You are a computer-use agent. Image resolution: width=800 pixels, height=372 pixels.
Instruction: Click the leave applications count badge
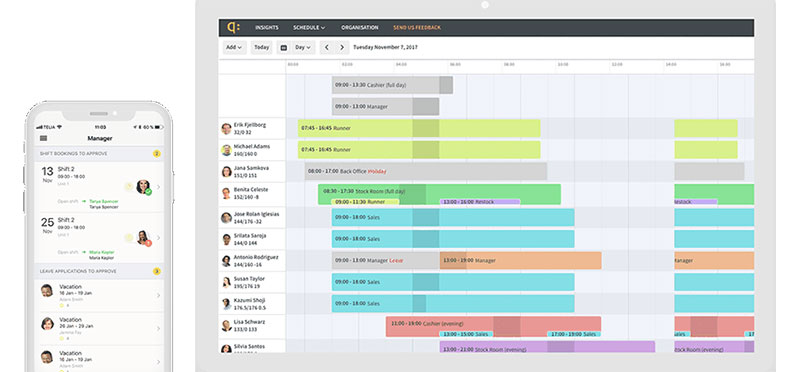pyautogui.click(x=157, y=271)
